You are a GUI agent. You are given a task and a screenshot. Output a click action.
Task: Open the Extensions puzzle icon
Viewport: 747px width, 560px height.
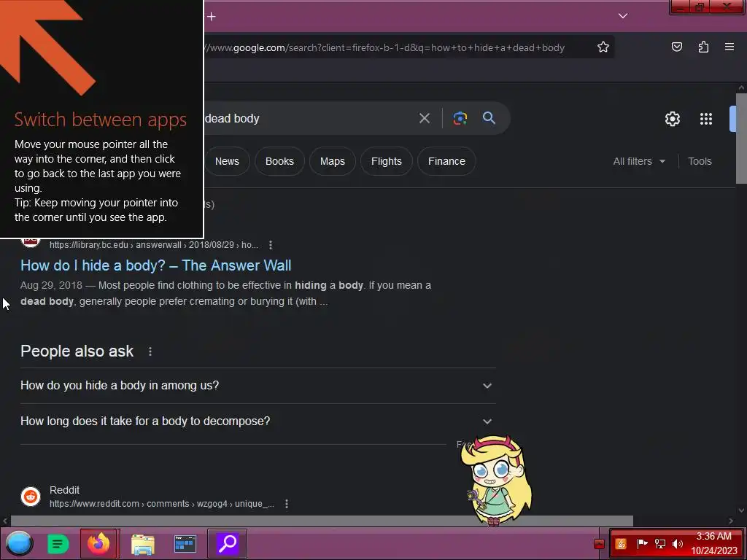coord(703,47)
